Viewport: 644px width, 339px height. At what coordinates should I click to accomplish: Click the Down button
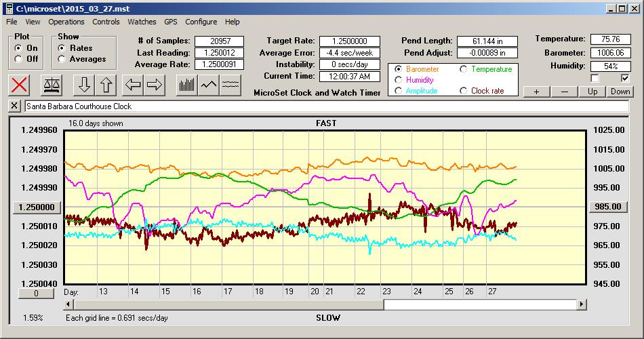[x=620, y=92]
